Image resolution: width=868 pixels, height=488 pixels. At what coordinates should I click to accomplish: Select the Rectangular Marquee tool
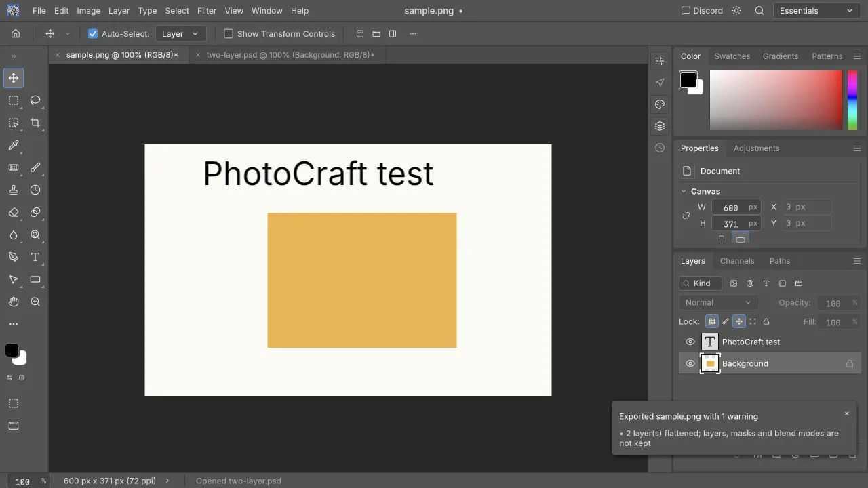[x=14, y=100]
